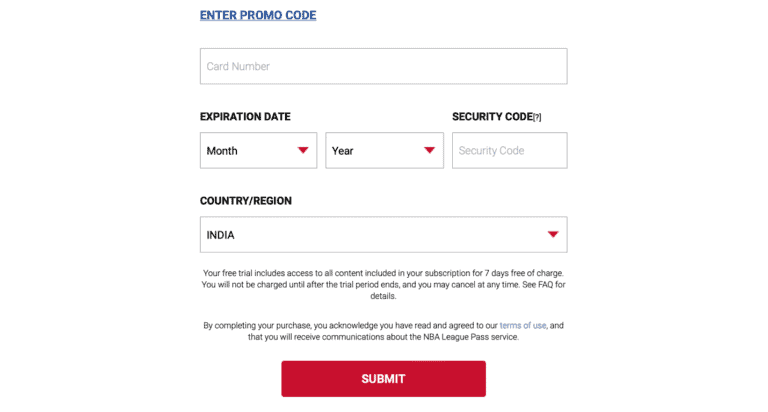This screenshot has width=768, height=412.
Task: Click the FAQ mention in disclaimer
Action: pyautogui.click(x=540, y=285)
